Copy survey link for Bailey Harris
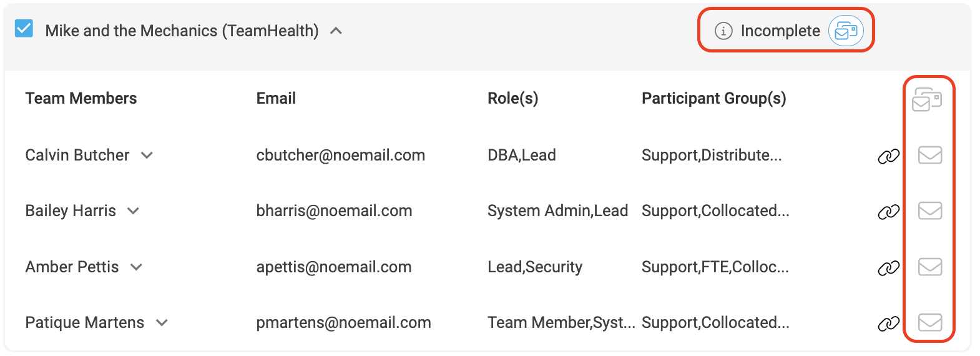 (888, 212)
